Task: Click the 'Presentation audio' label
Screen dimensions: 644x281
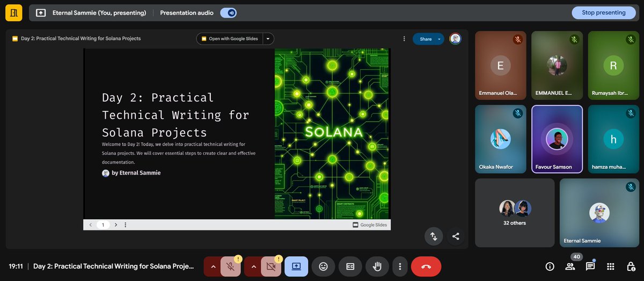Action: pos(187,13)
